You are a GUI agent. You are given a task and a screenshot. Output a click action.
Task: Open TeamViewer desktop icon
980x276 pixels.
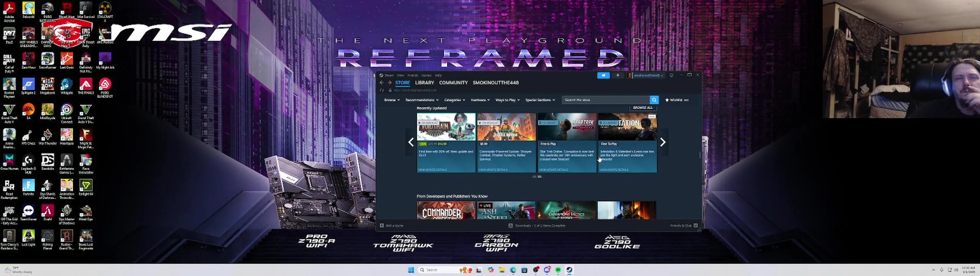[28, 213]
